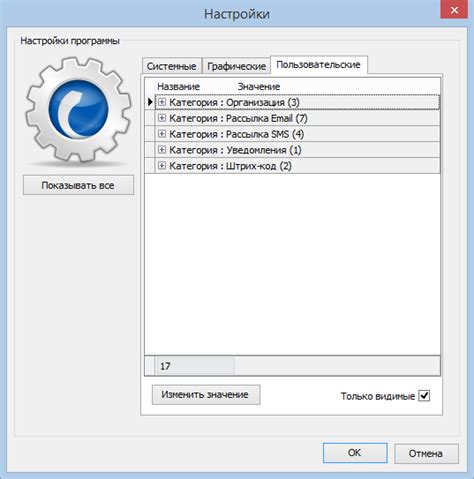Expand the Рассылка SMS category plus icon
Viewport: 474px width, 479px height.
(162, 134)
